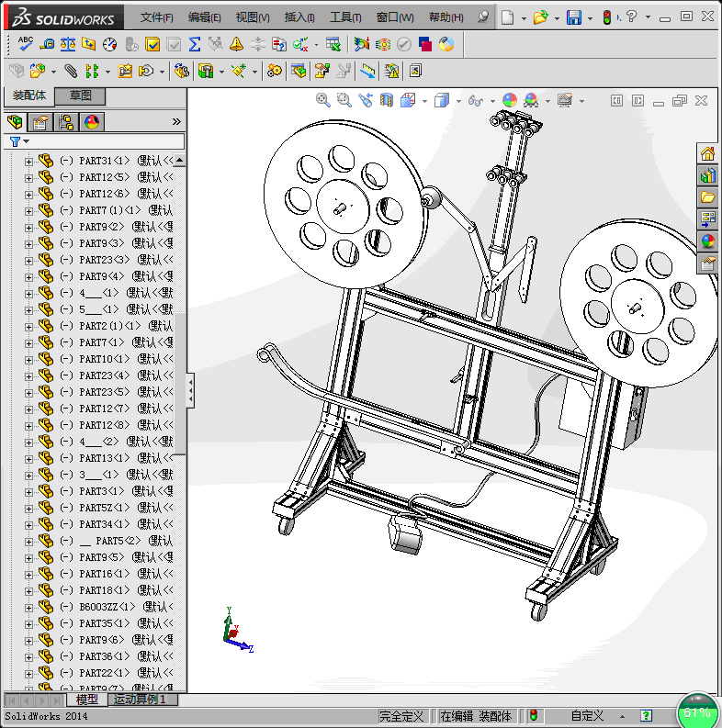This screenshot has height=728, width=722.
Task: Expand the PART13<1> tree node
Action: [28, 459]
